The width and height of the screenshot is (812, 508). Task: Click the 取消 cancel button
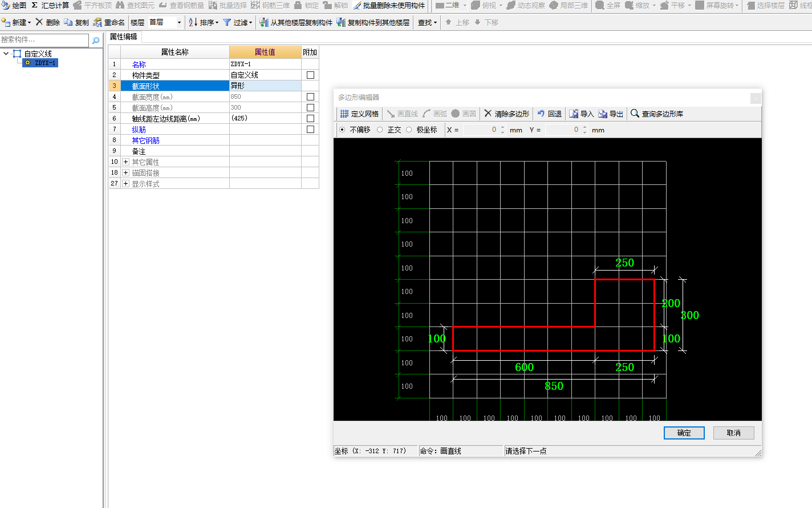pos(734,433)
